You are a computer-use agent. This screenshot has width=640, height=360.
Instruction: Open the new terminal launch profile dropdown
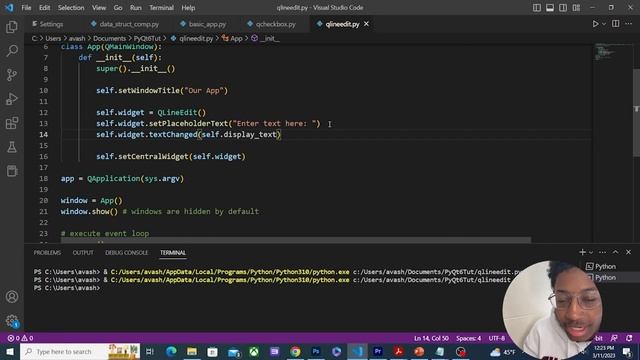[591, 253]
